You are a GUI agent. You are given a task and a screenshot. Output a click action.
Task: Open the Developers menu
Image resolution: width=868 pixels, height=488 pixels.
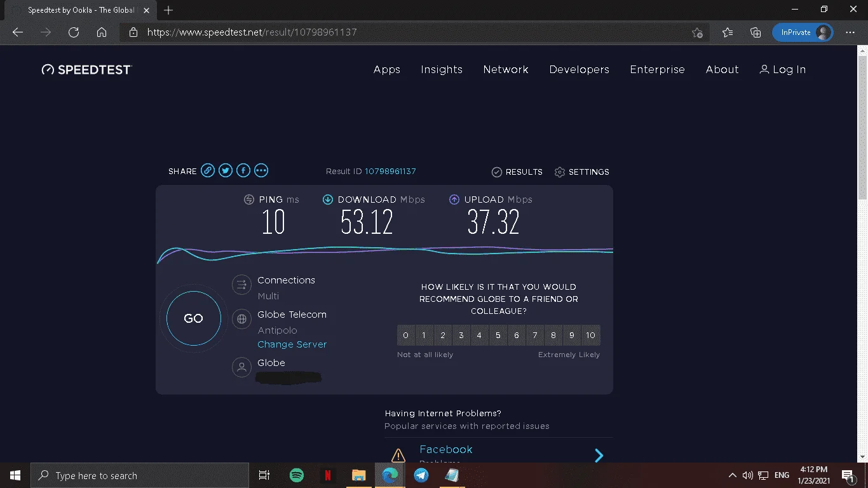(x=580, y=70)
